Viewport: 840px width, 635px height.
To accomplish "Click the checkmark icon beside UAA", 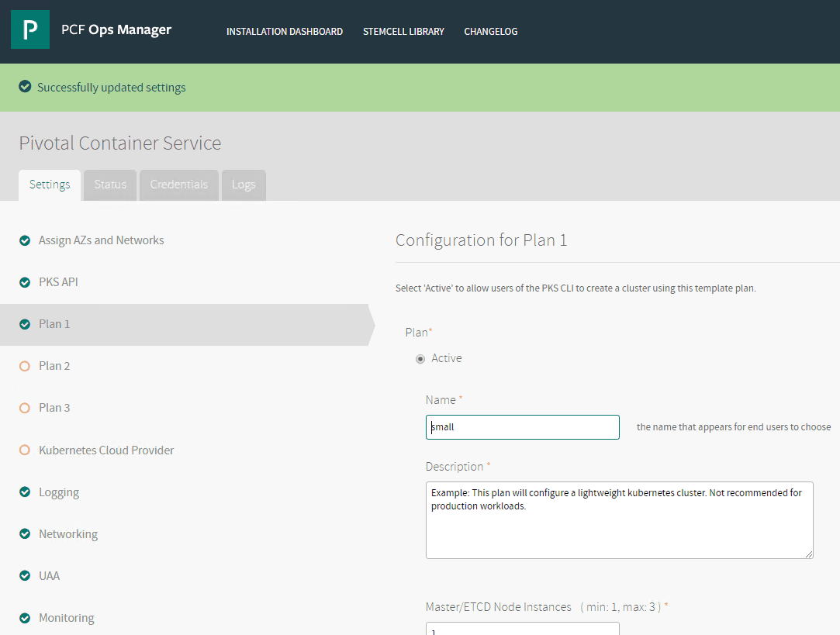I will click(x=25, y=576).
